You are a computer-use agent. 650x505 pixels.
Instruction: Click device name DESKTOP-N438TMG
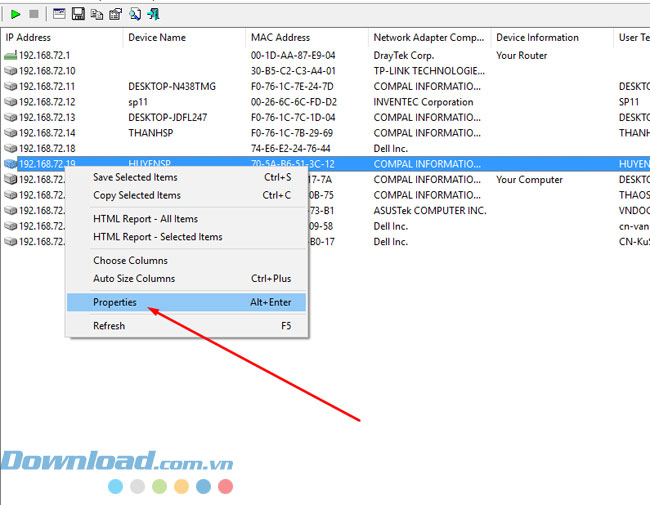[x=172, y=86]
